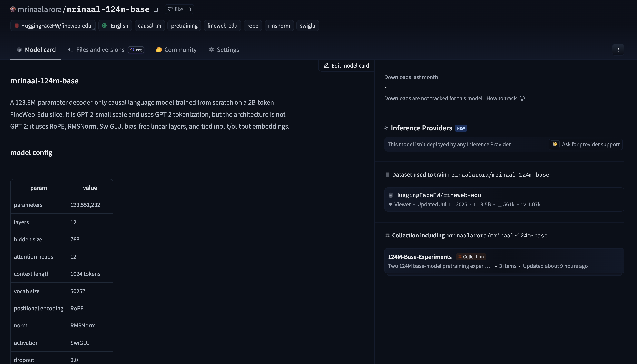This screenshot has width=637, height=364.
Task: Click the like count showing 0
Action: pyautogui.click(x=190, y=9)
